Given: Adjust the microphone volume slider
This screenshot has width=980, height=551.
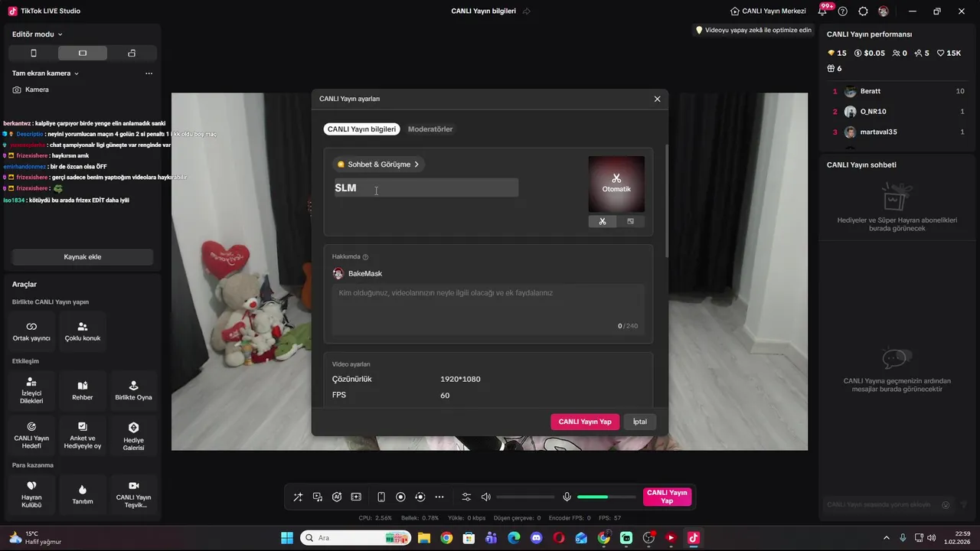Looking at the screenshot, I should (606, 497).
